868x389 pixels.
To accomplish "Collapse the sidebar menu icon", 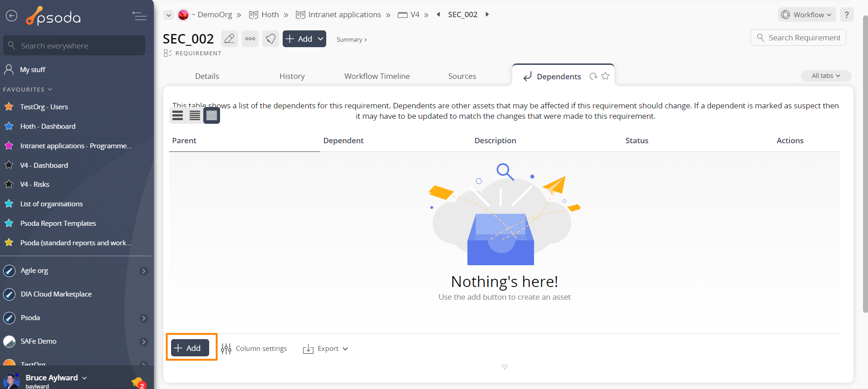I will point(139,16).
